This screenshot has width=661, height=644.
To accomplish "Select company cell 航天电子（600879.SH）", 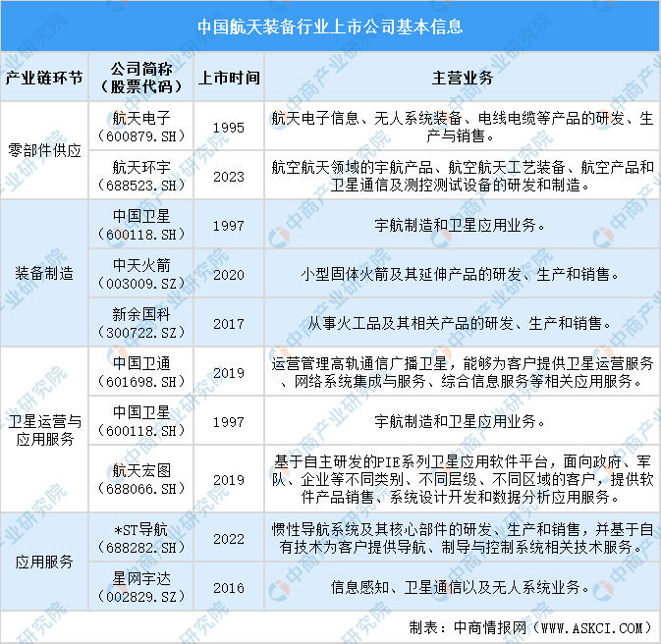I will click(141, 127).
